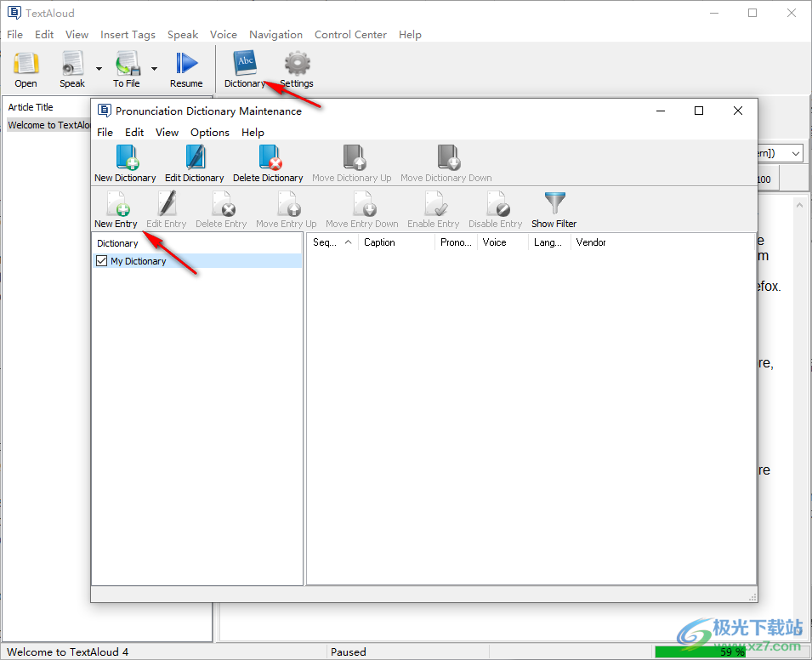Open the Navigation menu
Image resolution: width=812 pixels, height=660 pixels.
(276, 35)
